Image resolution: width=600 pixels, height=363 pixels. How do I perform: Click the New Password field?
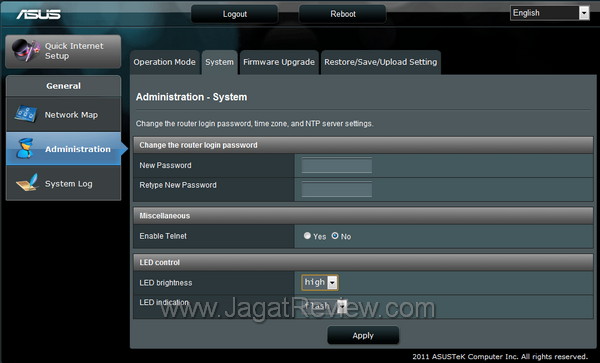[x=337, y=165]
